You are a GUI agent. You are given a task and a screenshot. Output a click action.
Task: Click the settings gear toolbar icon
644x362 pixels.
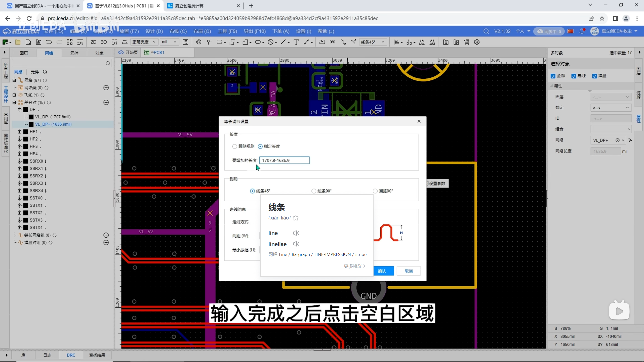coord(477,42)
